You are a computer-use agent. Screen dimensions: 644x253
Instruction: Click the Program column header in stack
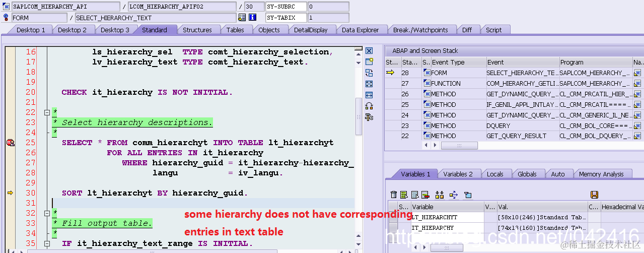[596, 62]
